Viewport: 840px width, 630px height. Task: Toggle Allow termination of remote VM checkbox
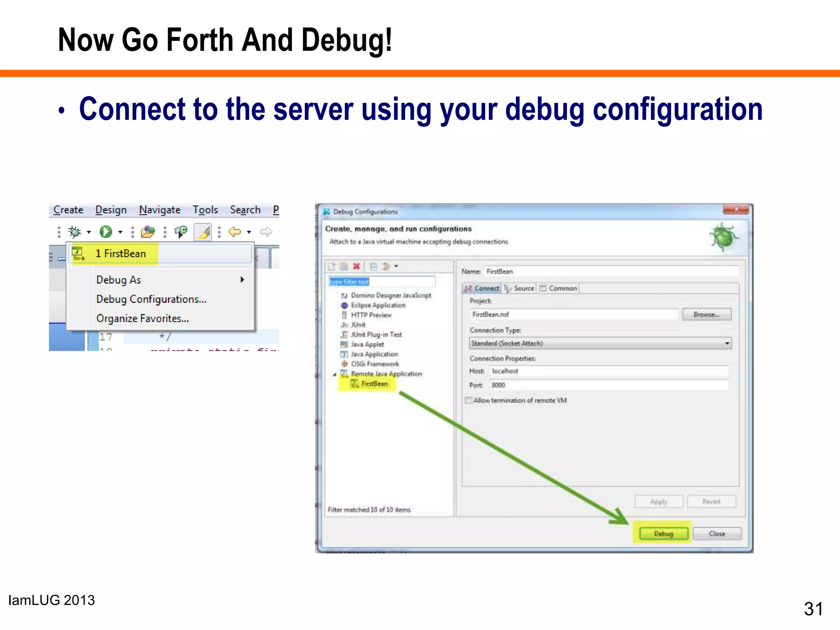click(468, 400)
